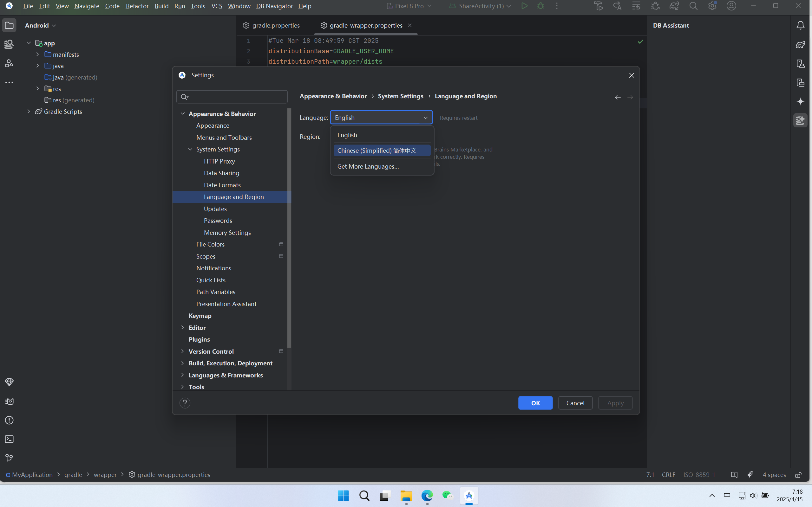
Task: Expand the Gradle Scripts project node
Action: coord(29,111)
